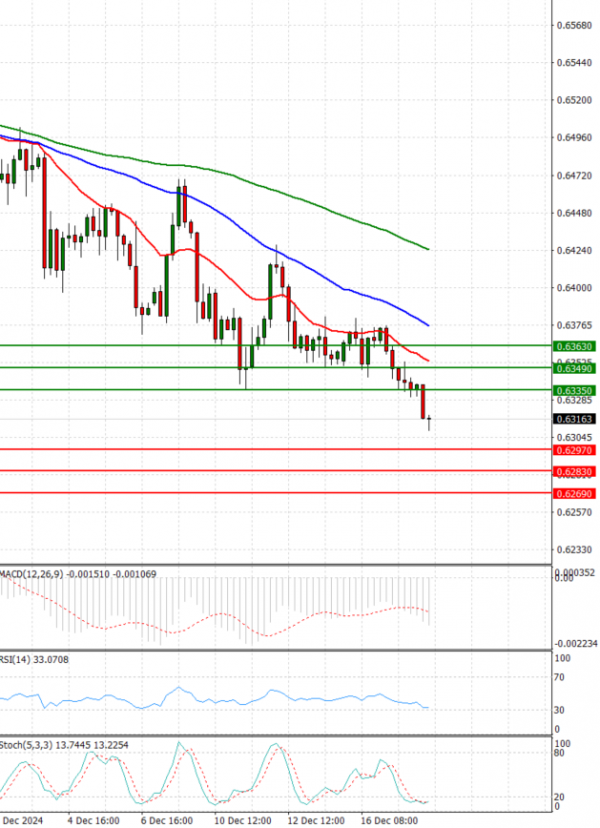The width and height of the screenshot is (600, 828).
Task: Click the blue moving average line end
Action: [428, 325]
